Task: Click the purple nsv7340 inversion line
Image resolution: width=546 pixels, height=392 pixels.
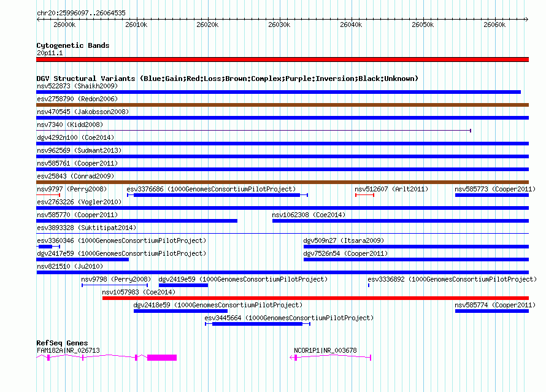Action: [253, 131]
